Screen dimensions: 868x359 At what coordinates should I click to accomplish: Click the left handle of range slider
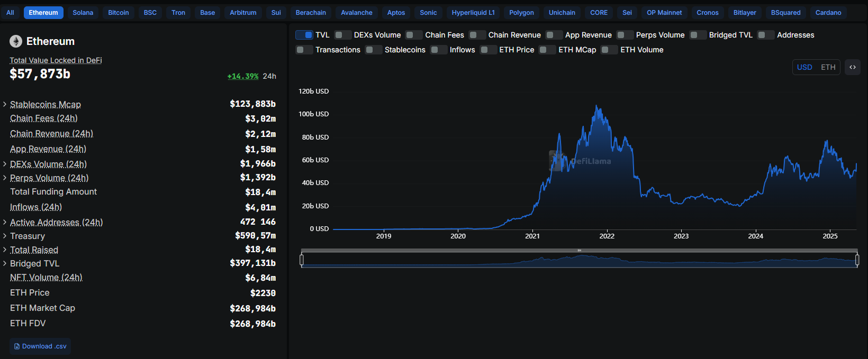click(x=302, y=260)
